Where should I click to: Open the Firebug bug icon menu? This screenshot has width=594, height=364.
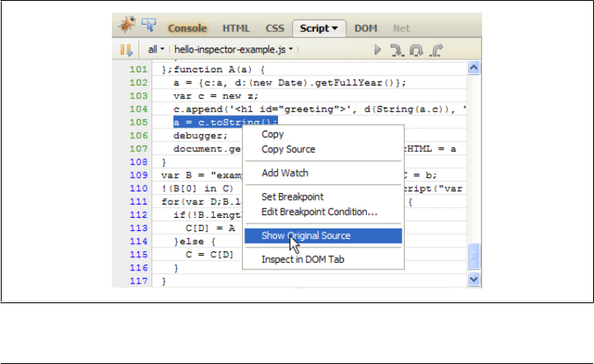tap(127, 25)
